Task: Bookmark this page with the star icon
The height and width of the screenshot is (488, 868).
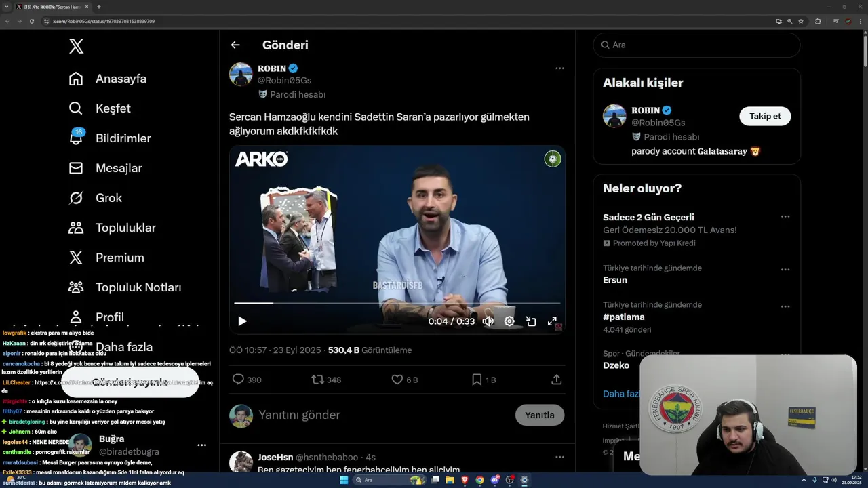Action: [x=801, y=21]
